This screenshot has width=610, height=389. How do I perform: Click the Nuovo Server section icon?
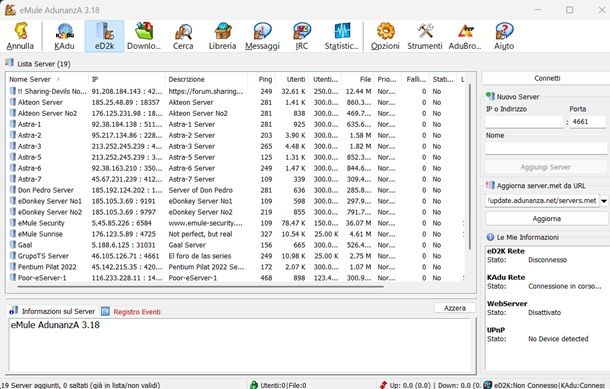coord(490,96)
